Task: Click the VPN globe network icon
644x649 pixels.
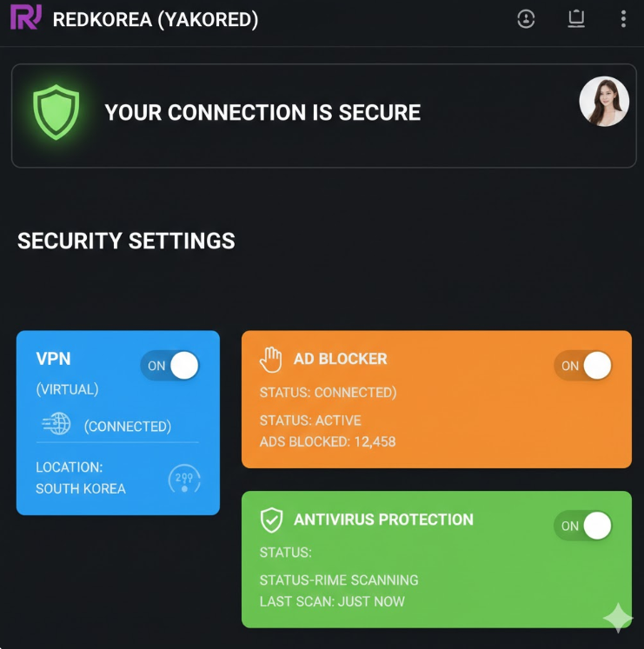Action: tap(56, 424)
